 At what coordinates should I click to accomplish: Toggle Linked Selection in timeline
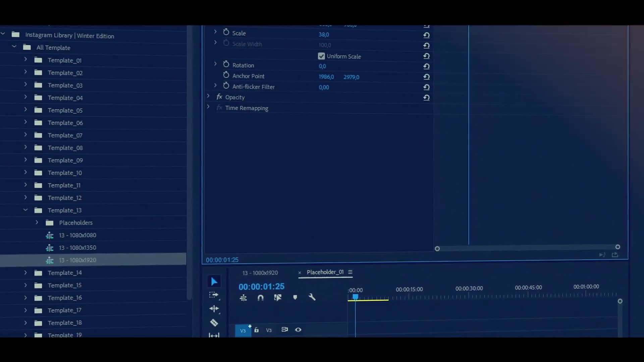[277, 298]
